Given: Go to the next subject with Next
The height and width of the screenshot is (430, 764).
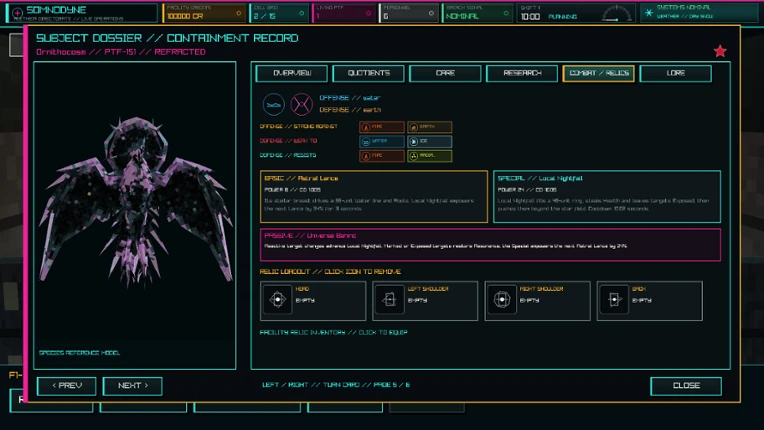Looking at the screenshot, I should pos(133,386).
